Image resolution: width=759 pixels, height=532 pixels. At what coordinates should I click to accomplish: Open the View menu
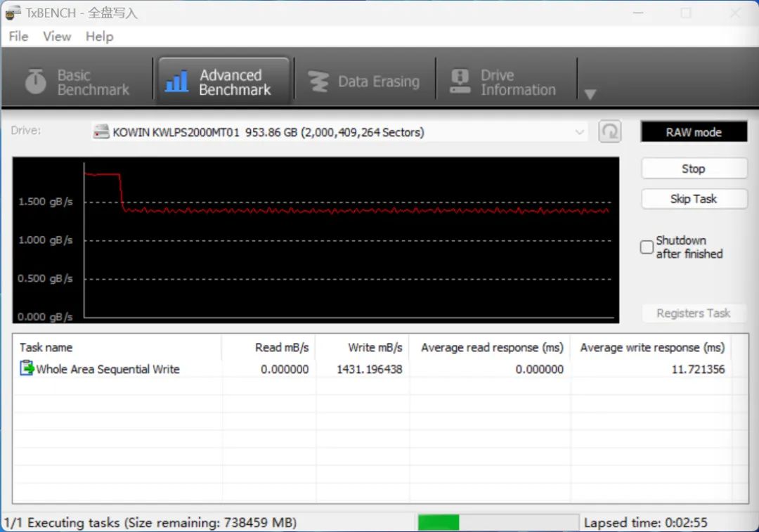tap(57, 37)
